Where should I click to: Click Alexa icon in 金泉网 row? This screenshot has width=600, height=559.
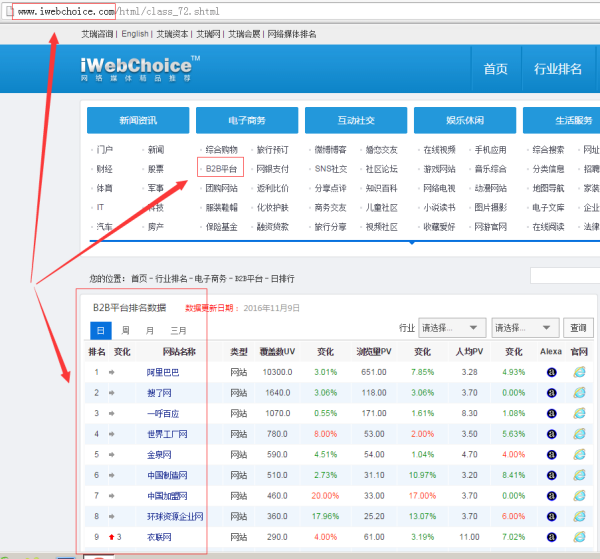551,454
